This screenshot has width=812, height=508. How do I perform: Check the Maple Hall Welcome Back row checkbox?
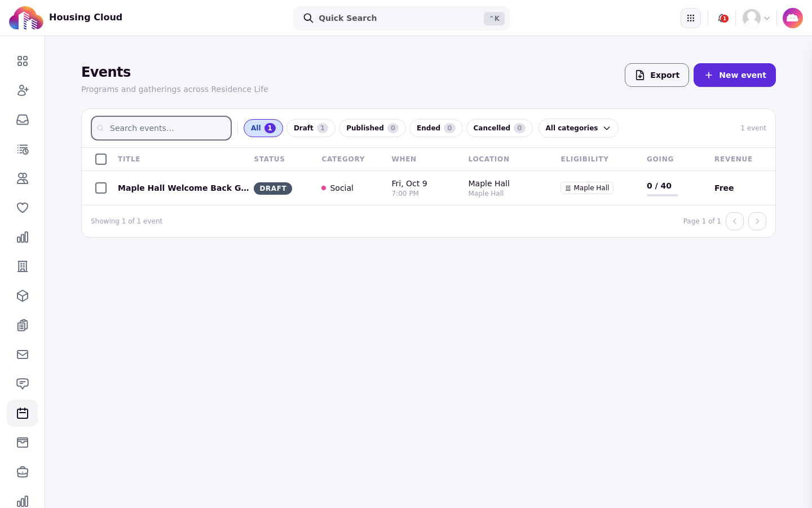tap(101, 188)
